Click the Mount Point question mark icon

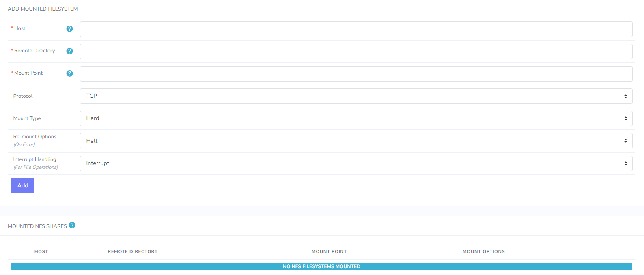tap(69, 73)
